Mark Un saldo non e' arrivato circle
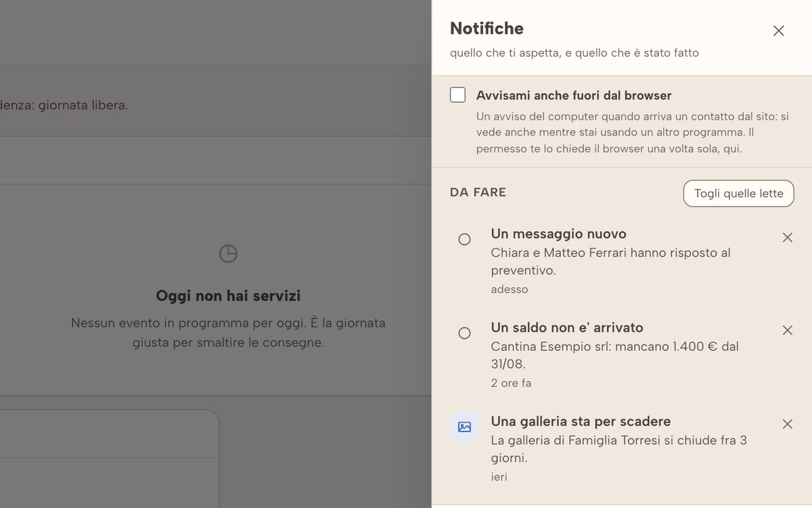This screenshot has width=812, height=508. point(464,333)
